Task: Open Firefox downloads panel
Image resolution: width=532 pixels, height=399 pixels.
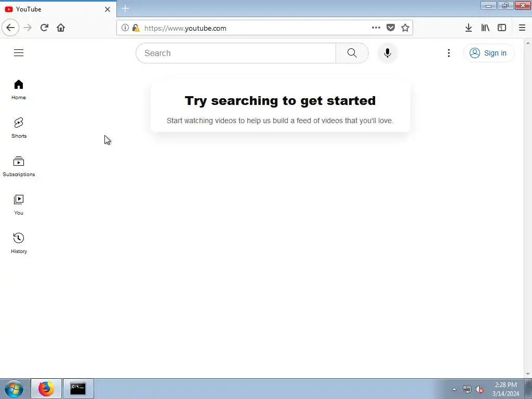Action: tap(469, 28)
